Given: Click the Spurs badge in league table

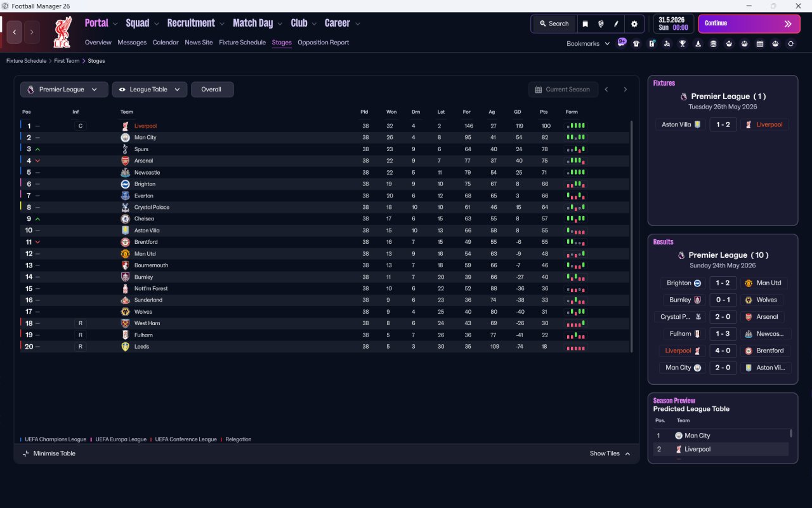Looking at the screenshot, I should click(125, 149).
